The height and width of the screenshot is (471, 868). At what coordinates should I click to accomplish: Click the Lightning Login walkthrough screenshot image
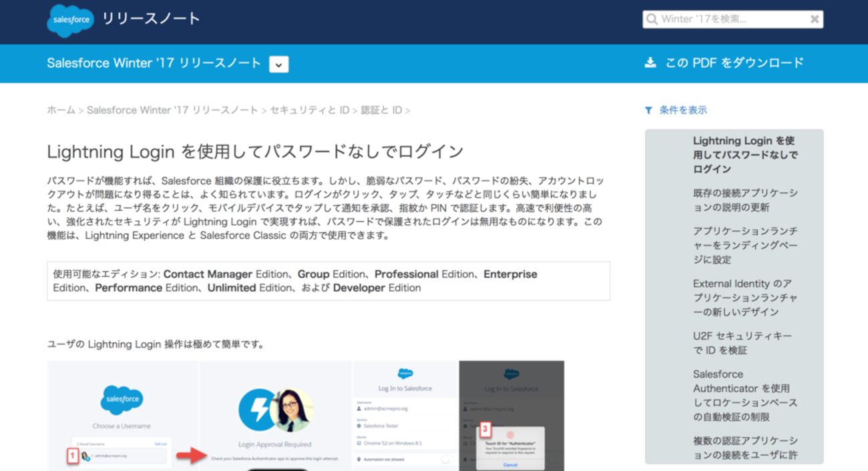click(x=306, y=416)
